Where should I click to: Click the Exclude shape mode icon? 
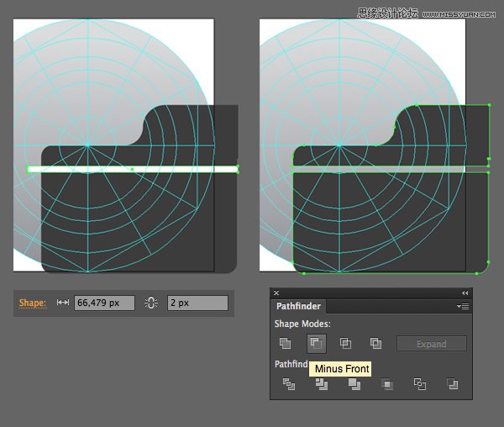click(x=375, y=344)
